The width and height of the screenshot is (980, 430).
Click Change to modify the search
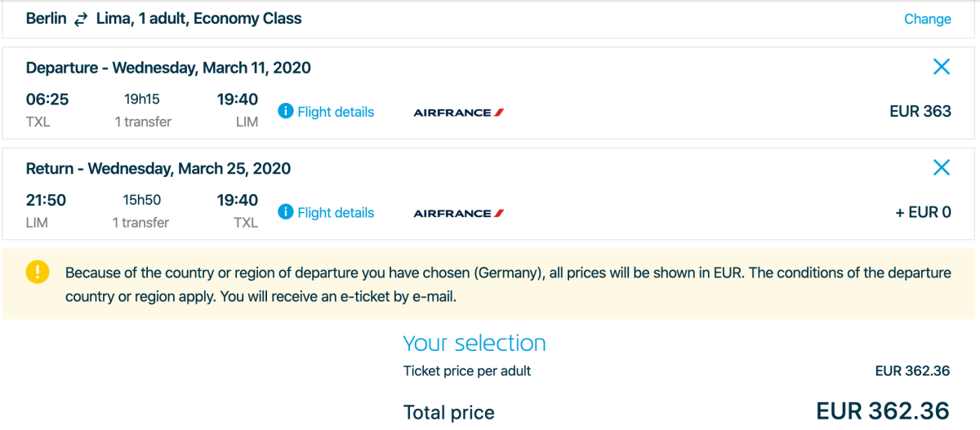(x=927, y=19)
